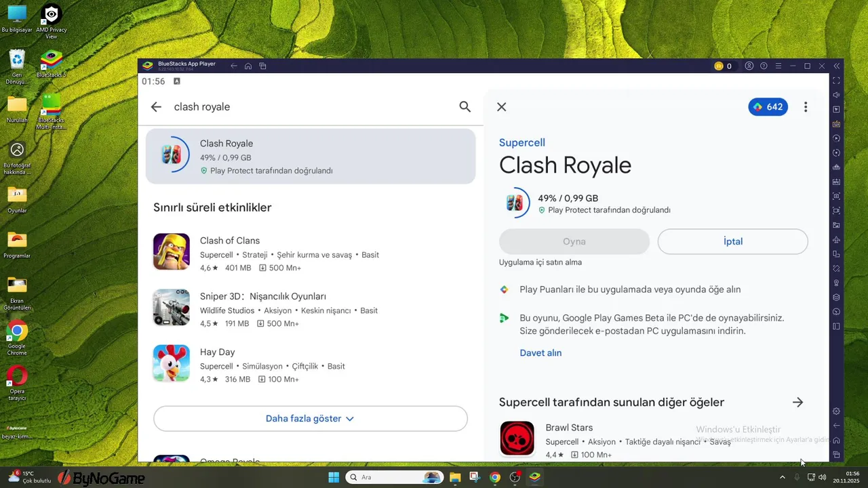Click the sidebar recent apps icon
The image size is (868, 488).
pyautogui.click(x=836, y=455)
